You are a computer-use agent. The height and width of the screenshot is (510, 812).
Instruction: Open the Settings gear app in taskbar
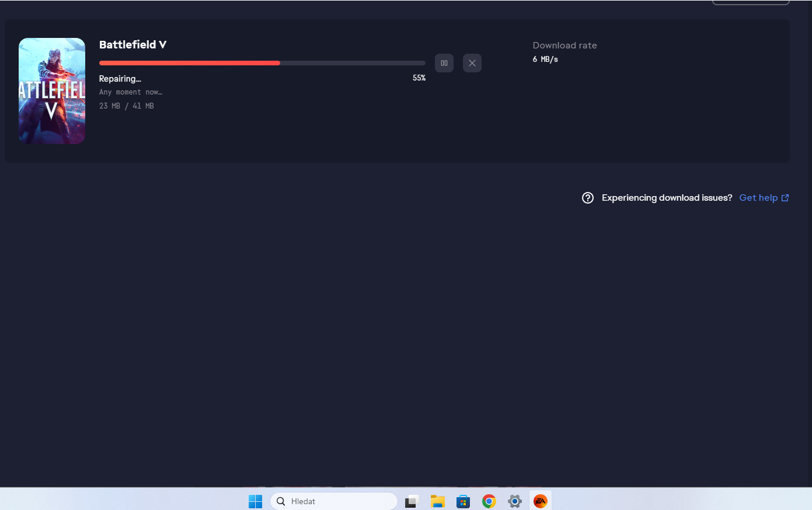pyautogui.click(x=515, y=501)
